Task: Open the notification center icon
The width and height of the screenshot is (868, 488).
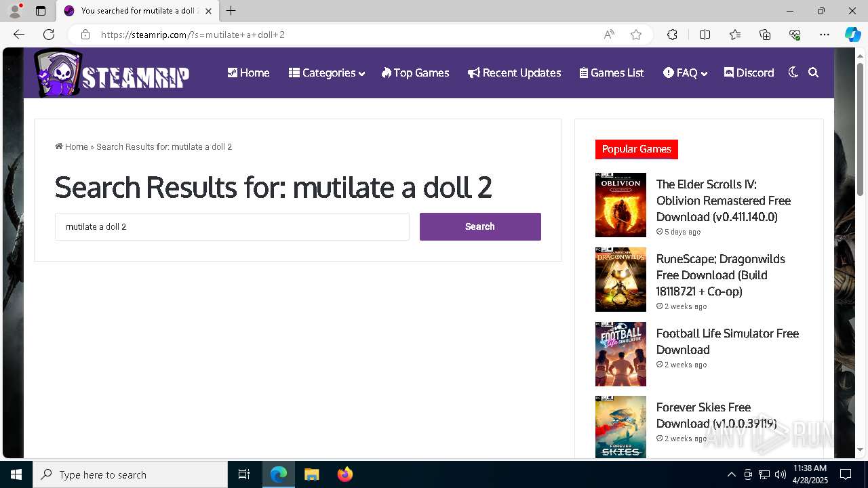Action: tap(846, 474)
